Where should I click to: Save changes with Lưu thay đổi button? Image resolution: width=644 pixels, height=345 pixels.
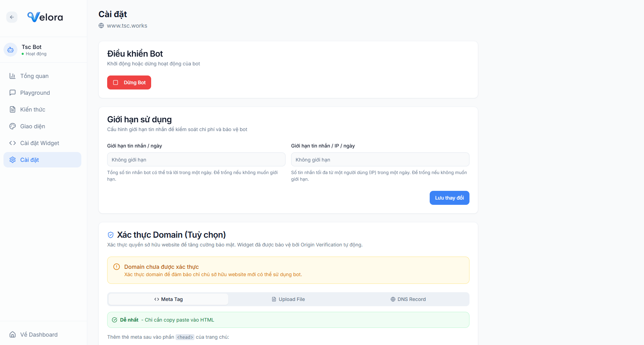click(x=449, y=198)
